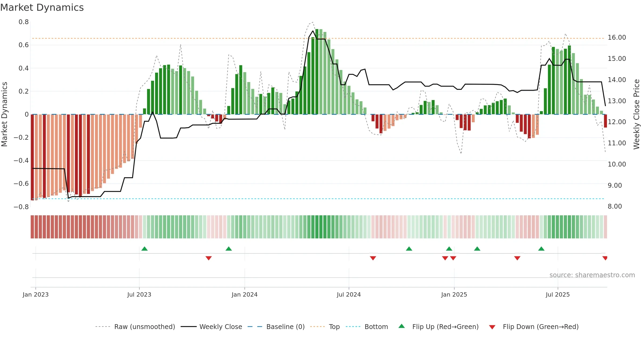The image size is (644, 362).
Task: Click the Jan 2023 x-axis label
Action: (x=36, y=294)
